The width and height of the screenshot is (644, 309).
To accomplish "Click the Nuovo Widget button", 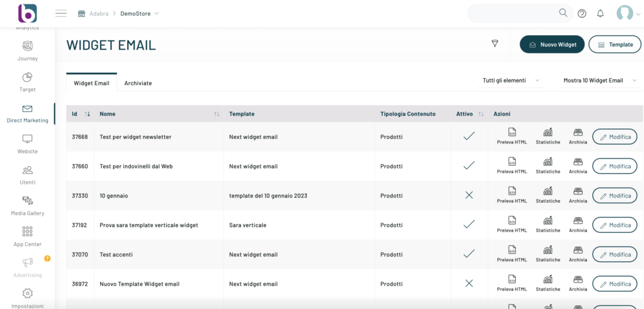I will point(552,45).
